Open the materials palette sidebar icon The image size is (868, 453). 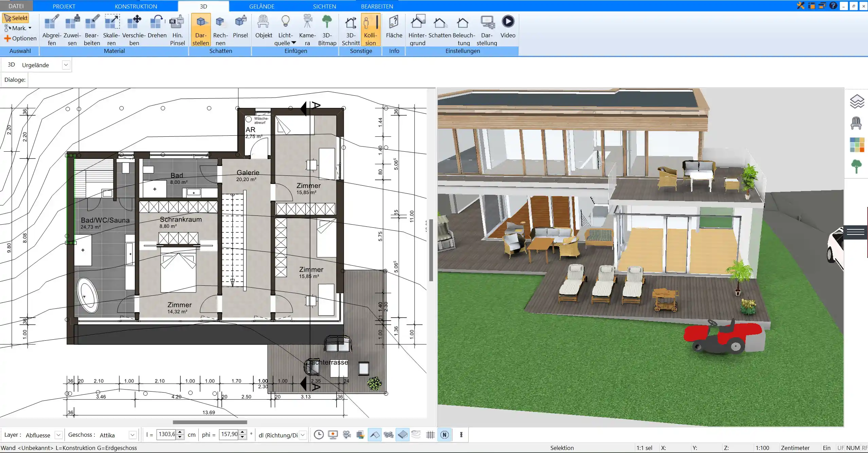(x=857, y=145)
